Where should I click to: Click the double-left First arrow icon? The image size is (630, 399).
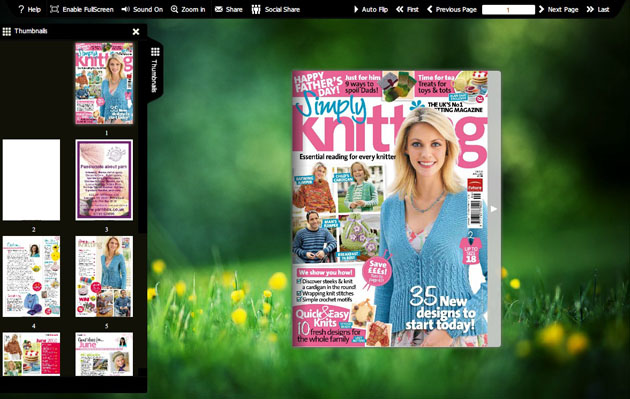[x=399, y=9]
